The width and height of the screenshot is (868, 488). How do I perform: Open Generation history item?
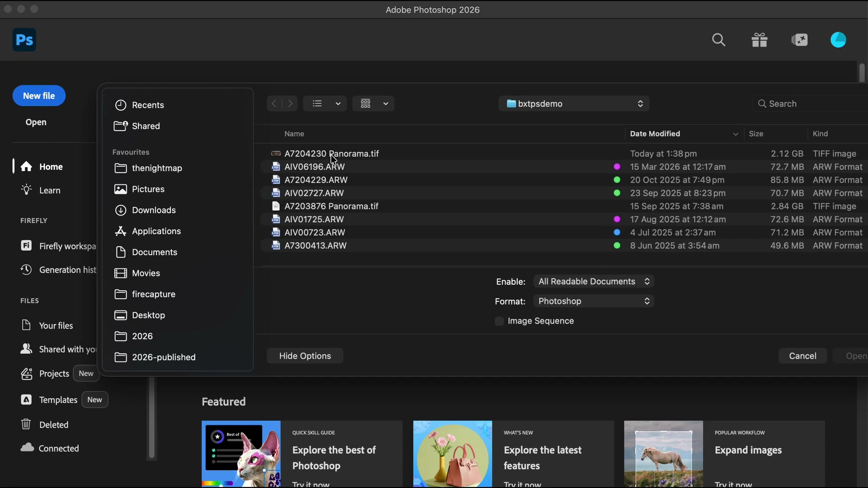point(58,270)
